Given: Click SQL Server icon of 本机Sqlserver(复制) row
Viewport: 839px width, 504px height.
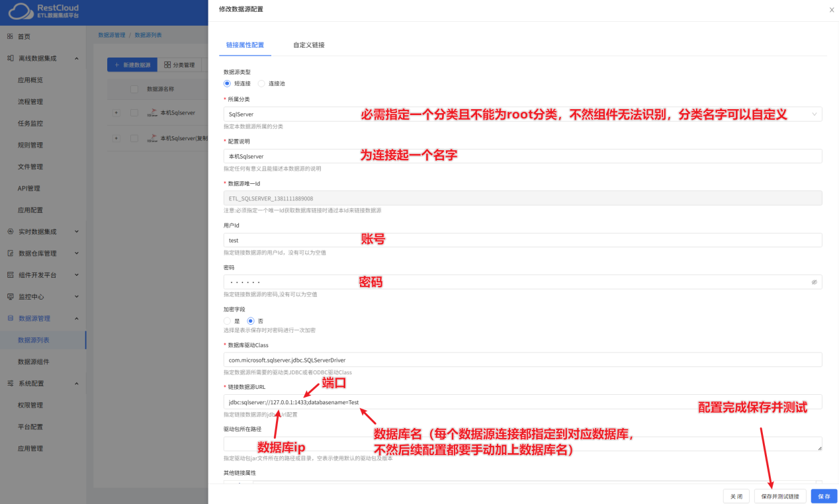Looking at the screenshot, I should 152,138.
